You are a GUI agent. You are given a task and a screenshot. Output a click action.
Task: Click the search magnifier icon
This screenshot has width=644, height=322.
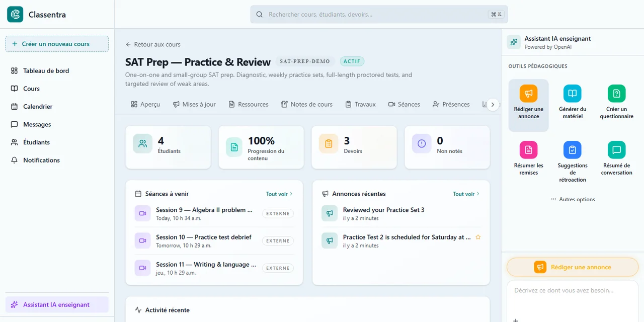(260, 15)
